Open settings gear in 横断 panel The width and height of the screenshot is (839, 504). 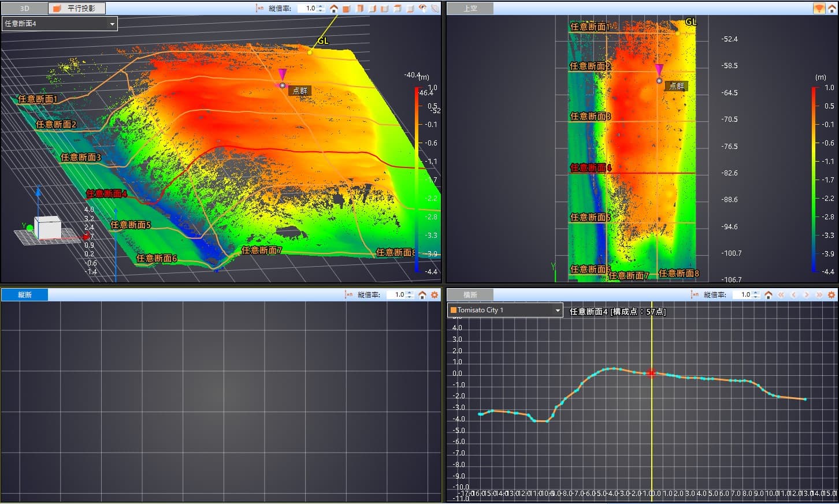coord(831,294)
